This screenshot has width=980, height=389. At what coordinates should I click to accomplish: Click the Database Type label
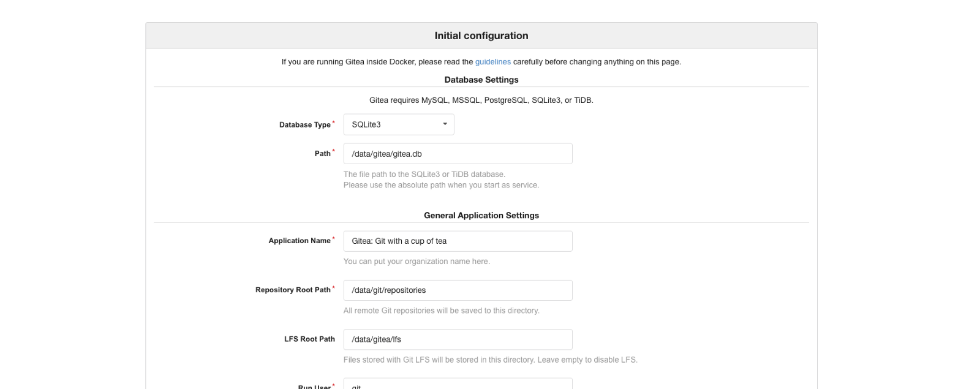click(x=304, y=125)
